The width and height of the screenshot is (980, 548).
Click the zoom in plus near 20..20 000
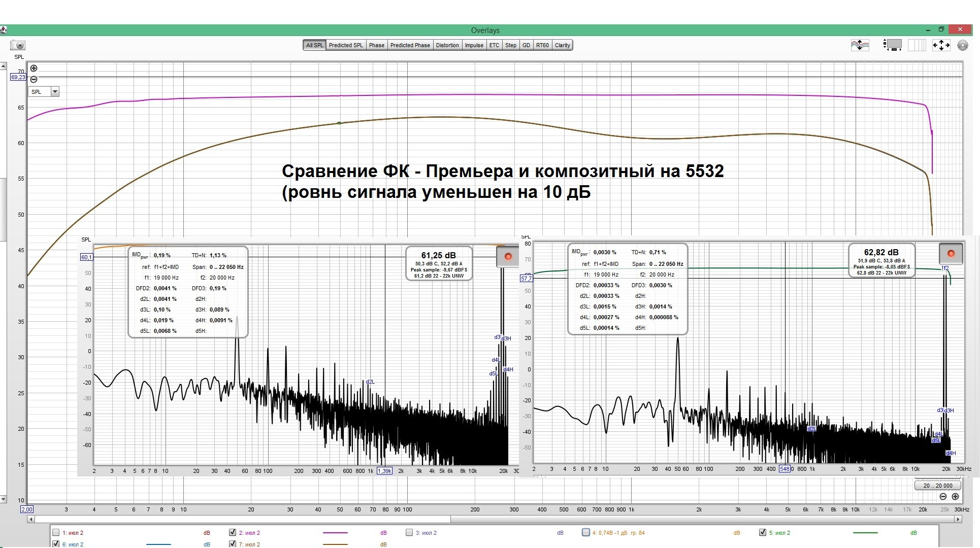pyautogui.click(x=955, y=496)
